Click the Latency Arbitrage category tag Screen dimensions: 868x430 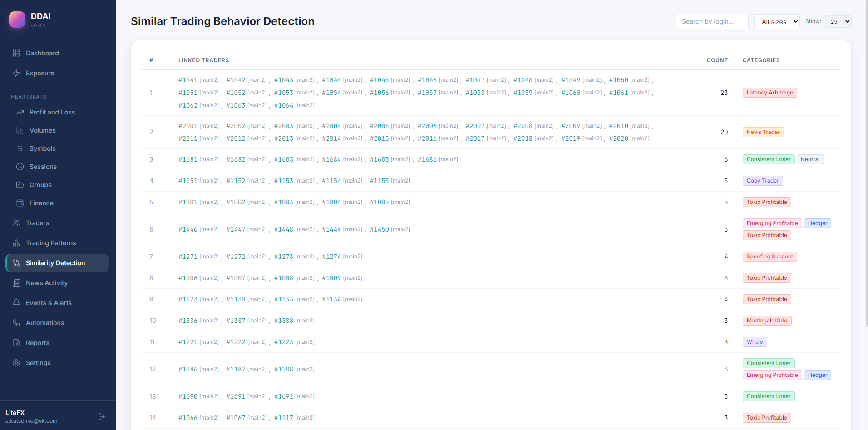click(769, 93)
